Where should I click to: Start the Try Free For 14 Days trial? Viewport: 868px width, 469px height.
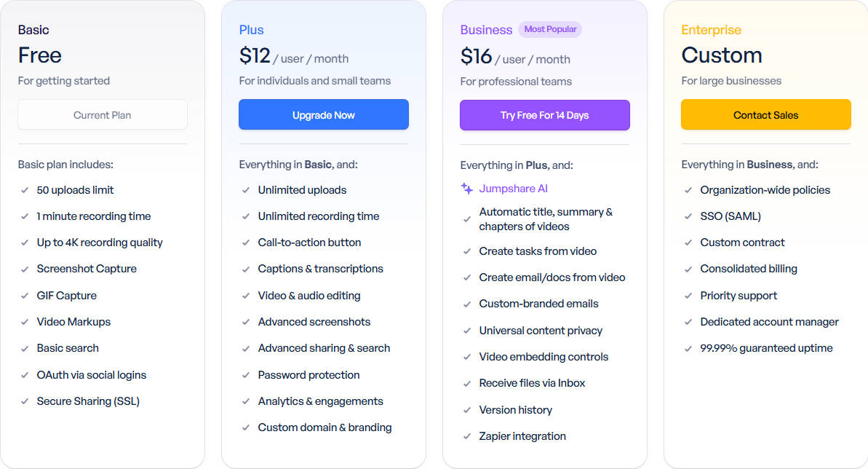coord(545,115)
